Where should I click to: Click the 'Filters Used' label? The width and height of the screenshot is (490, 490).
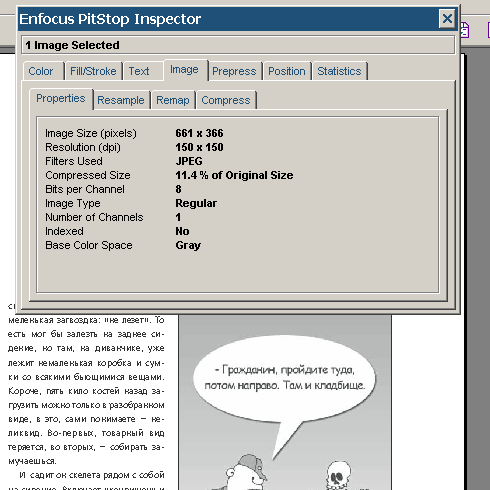pos(74,161)
